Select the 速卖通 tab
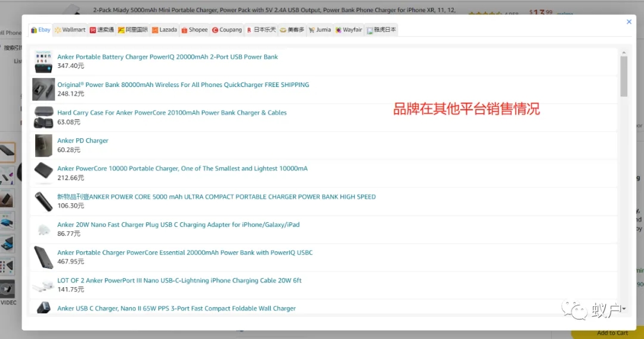This screenshot has height=339, width=644. (102, 30)
